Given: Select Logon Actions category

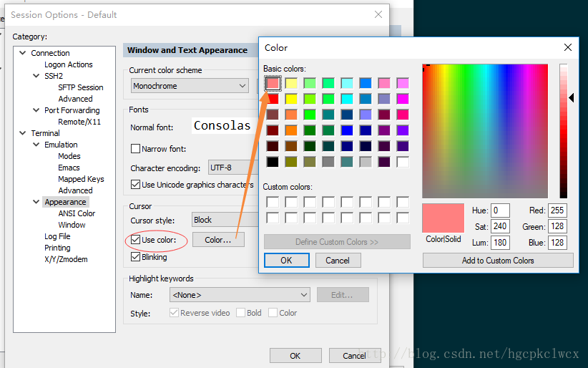Looking at the screenshot, I should [x=68, y=64].
